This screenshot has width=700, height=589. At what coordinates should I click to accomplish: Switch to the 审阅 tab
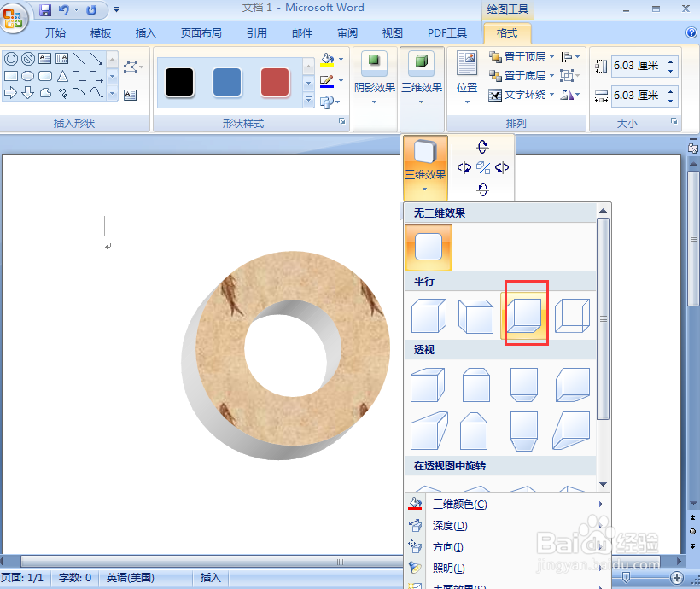point(347,33)
